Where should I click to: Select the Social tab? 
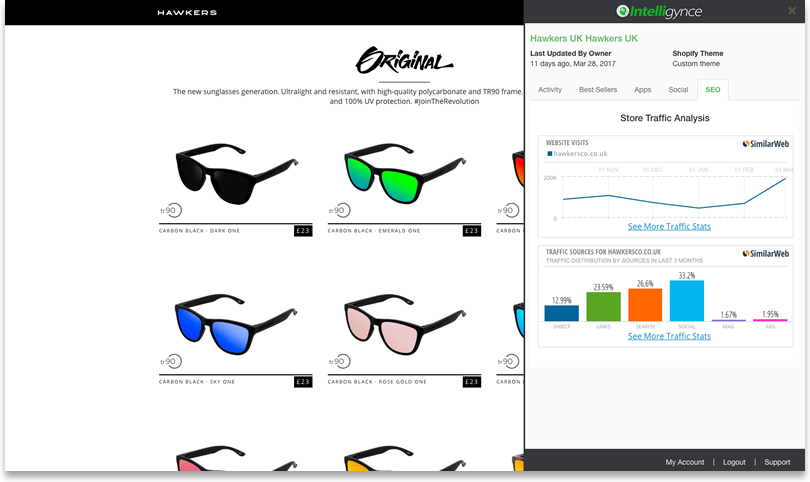678,89
